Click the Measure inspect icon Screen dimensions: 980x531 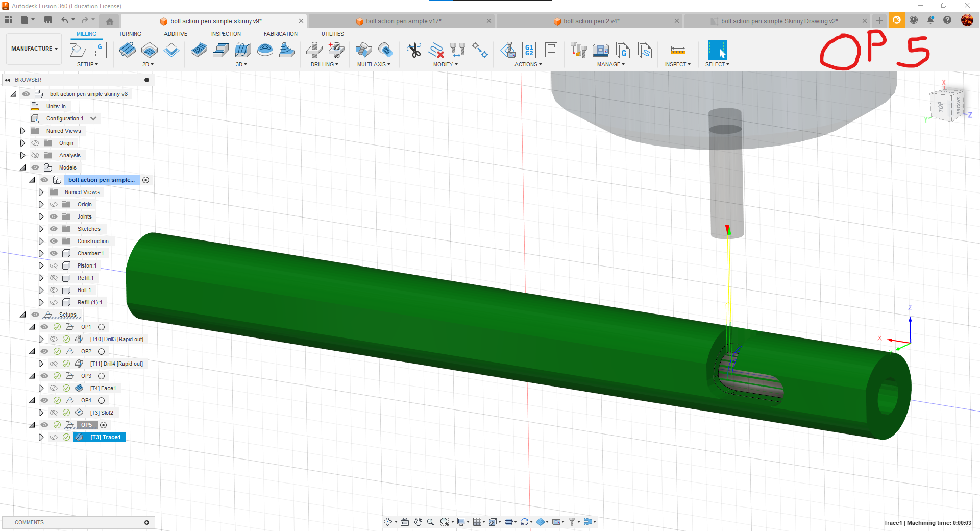coord(678,50)
